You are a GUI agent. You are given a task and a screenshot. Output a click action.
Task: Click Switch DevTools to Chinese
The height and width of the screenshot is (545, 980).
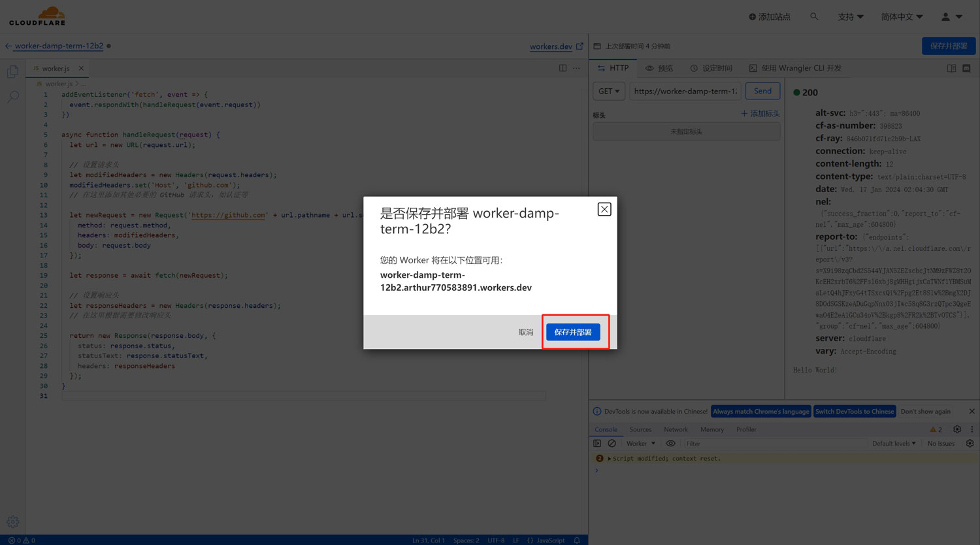point(855,411)
